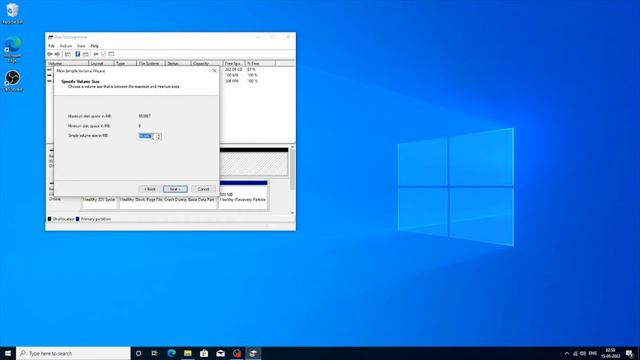Image resolution: width=640 pixels, height=360 pixels.
Task: Sort by the Layout column header
Action: (x=101, y=63)
